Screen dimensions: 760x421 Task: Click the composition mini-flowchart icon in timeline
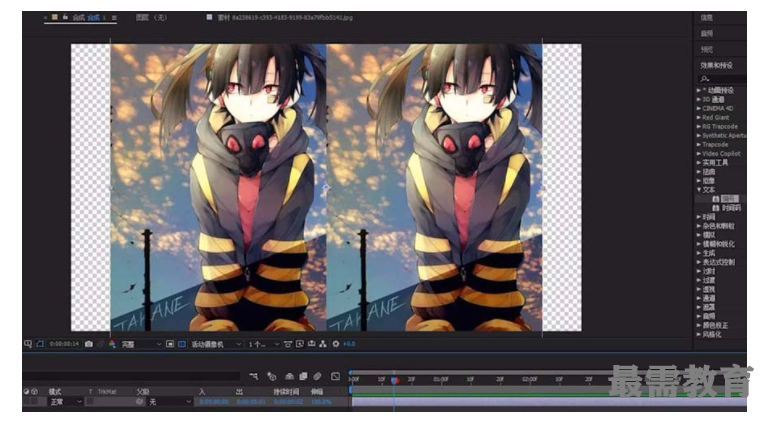254,376
